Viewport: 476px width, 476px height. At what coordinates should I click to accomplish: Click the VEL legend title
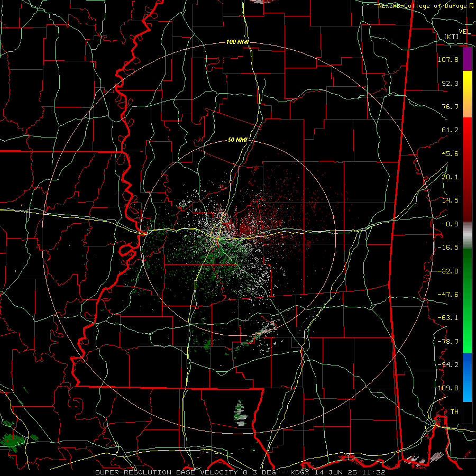tap(465, 32)
